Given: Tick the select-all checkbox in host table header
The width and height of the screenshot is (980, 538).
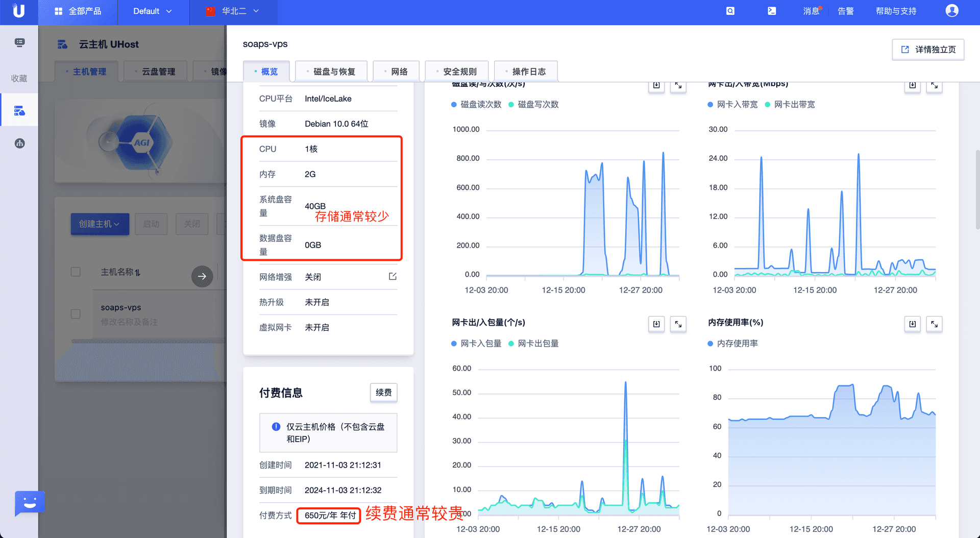Looking at the screenshot, I should coord(76,272).
